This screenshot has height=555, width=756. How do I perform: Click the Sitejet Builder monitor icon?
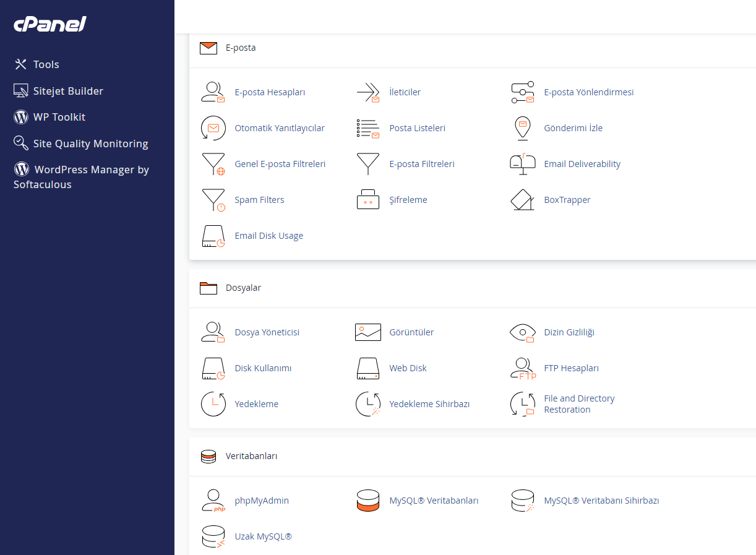click(21, 91)
